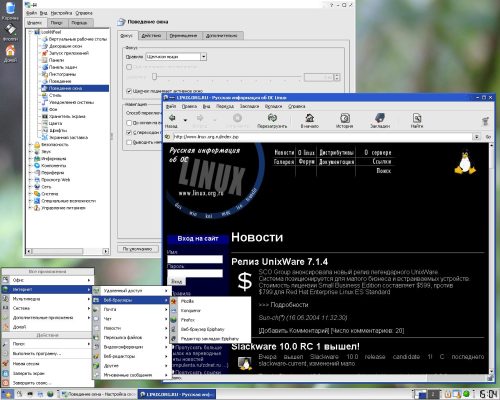Click the delay spinbox stepper arrows
Screen dimensions: 500x400
(337, 77)
